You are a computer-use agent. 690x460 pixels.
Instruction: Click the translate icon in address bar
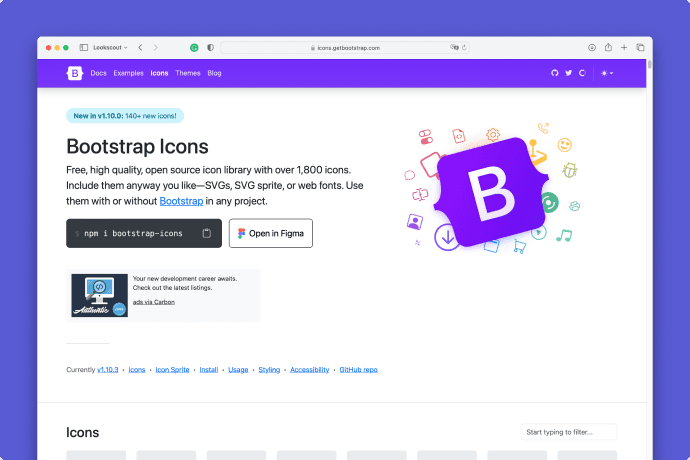[x=454, y=48]
